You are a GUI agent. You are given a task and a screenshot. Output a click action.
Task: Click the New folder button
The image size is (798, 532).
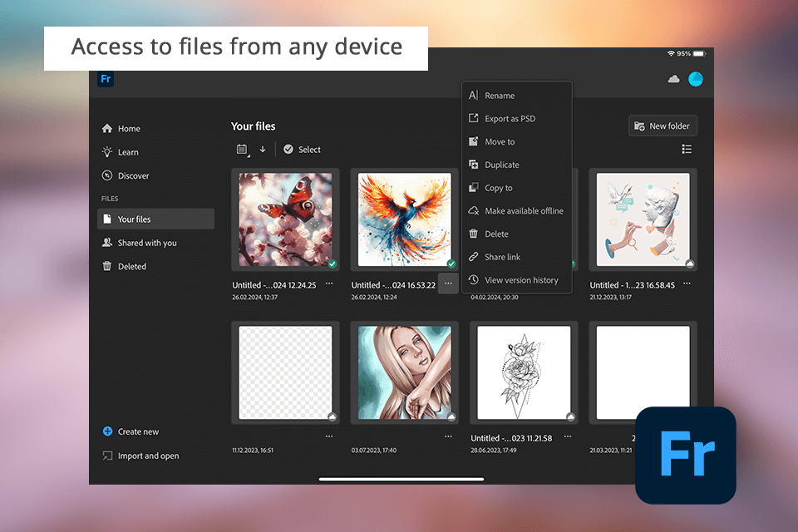coord(663,126)
